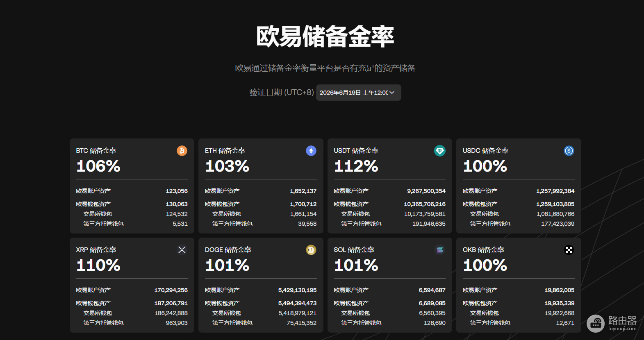644x340 pixels.
Task: Click USDT exchange wallet value 10,173,759,581
Action: (425, 214)
